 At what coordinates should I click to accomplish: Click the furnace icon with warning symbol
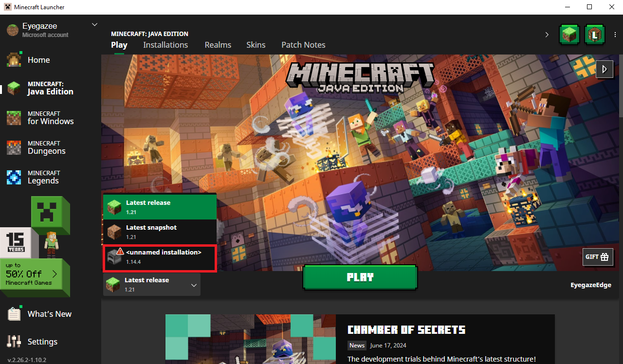click(x=115, y=255)
